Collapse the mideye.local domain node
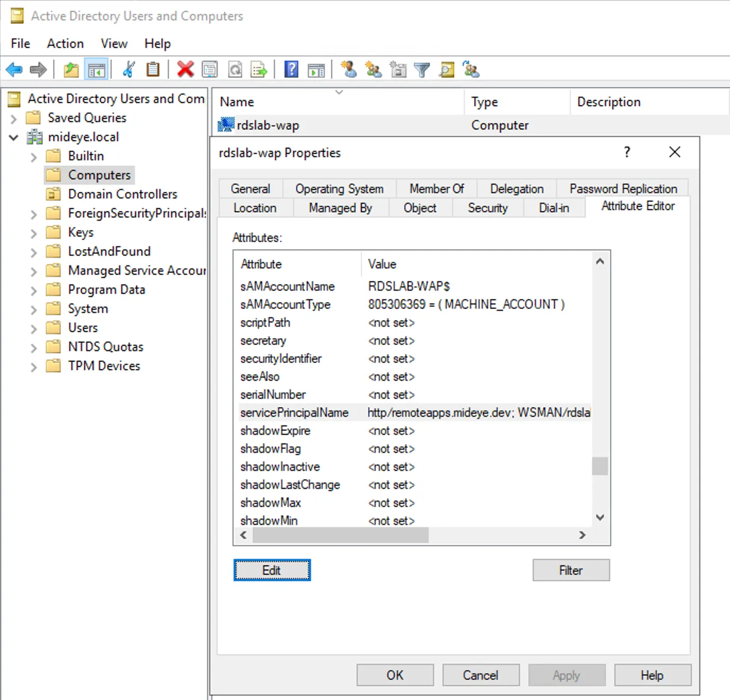The width and height of the screenshot is (730, 700). coord(13,137)
